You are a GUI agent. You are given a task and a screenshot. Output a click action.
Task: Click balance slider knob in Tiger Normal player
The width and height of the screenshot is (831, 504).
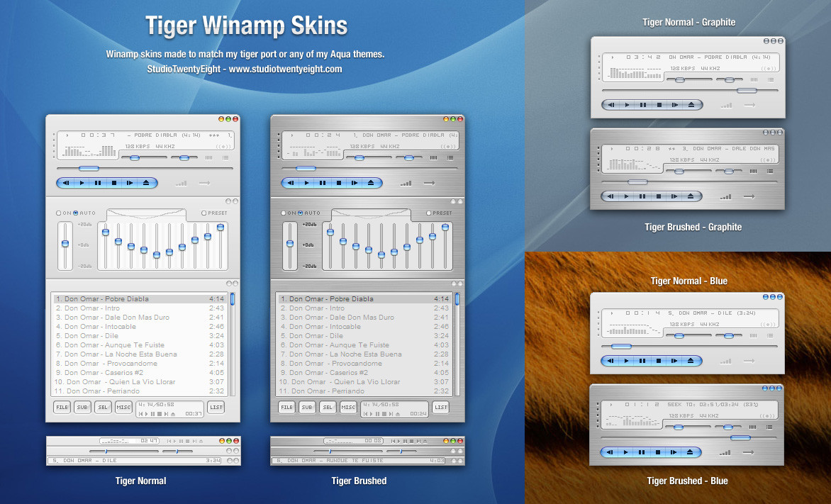[184, 157]
